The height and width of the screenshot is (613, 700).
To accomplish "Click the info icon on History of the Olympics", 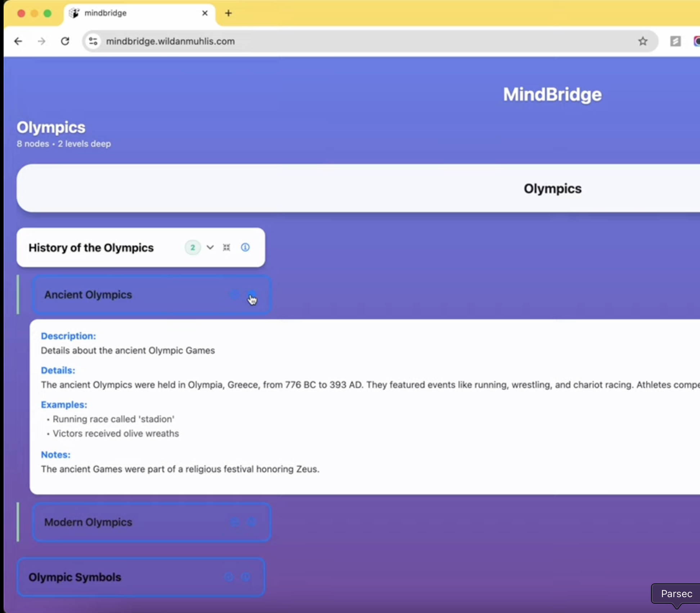I will [245, 247].
